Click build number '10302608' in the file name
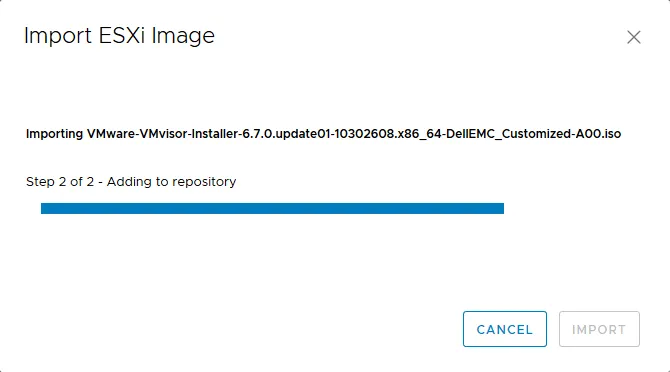This screenshot has width=670, height=372. (x=363, y=134)
